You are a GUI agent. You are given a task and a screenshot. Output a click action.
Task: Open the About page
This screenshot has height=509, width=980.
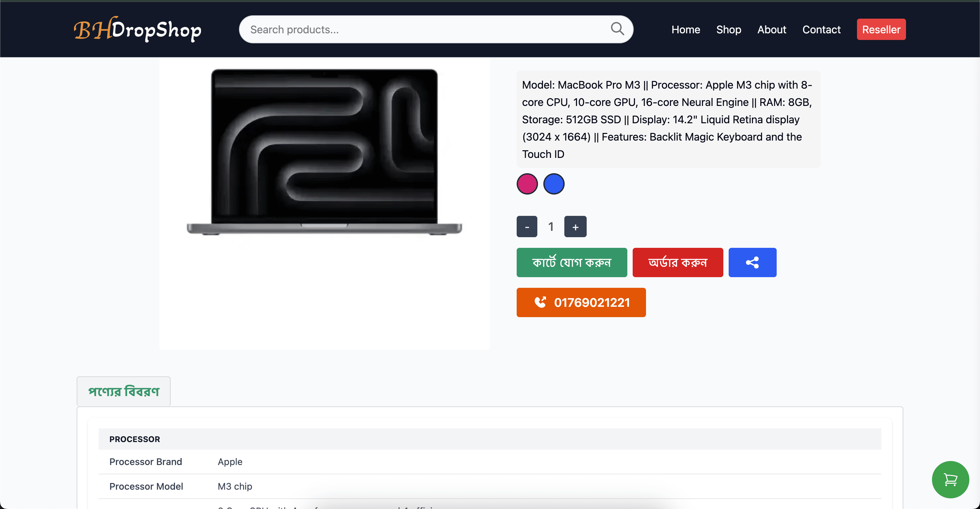pyautogui.click(x=772, y=29)
